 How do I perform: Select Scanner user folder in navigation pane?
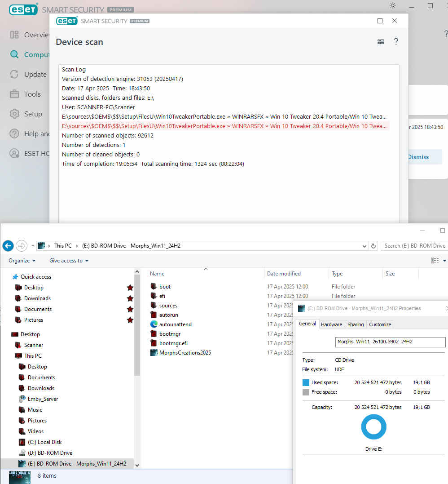coord(34,345)
